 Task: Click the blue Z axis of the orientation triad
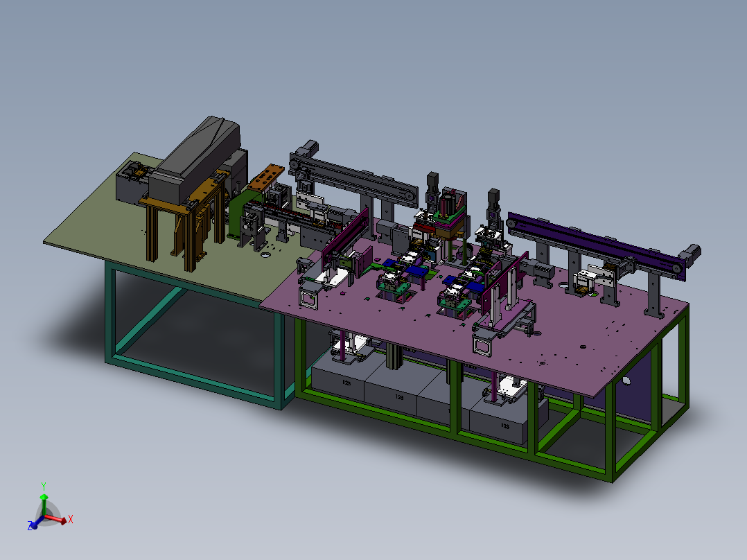(x=36, y=523)
